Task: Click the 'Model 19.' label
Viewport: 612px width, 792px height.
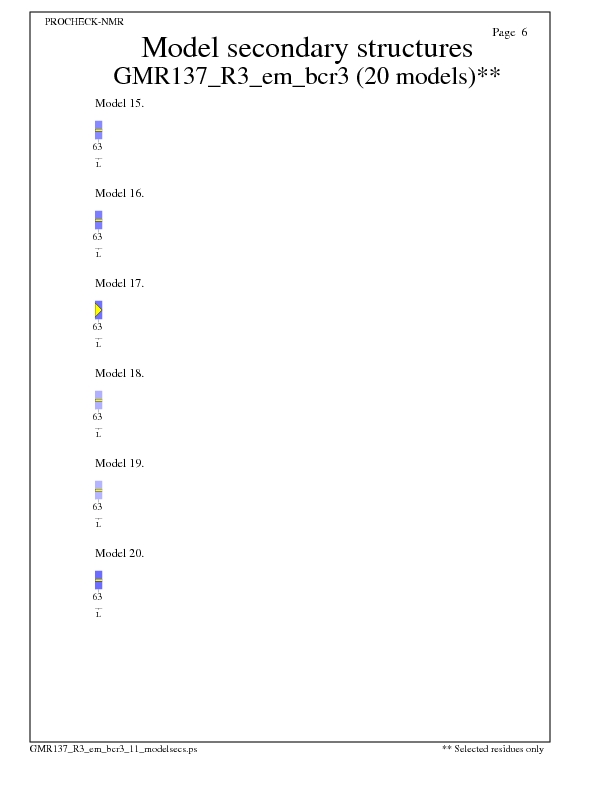Action: pyautogui.click(x=119, y=463)
